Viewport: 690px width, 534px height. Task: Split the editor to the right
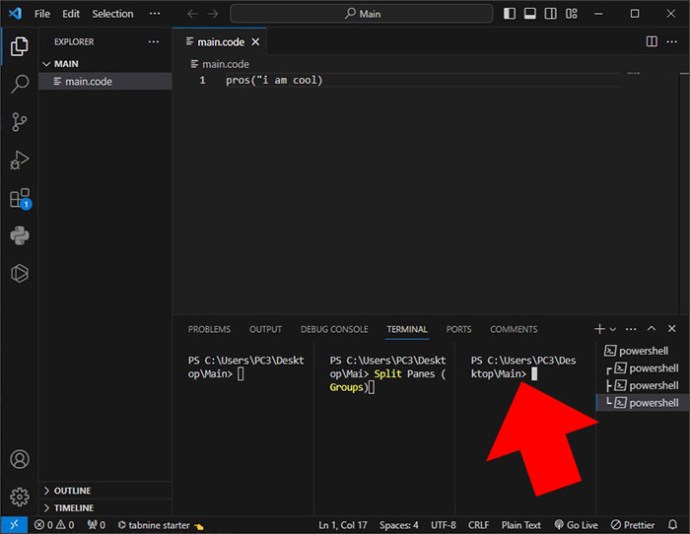pos(652,41)
